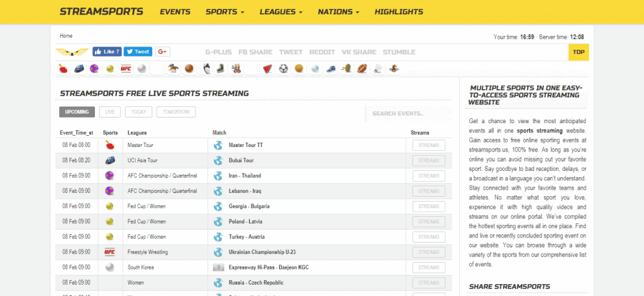The height and width of the screenshot is (296, 644).
Task: Switch to the Tomorrow events filter
Action: coord(176,112)
